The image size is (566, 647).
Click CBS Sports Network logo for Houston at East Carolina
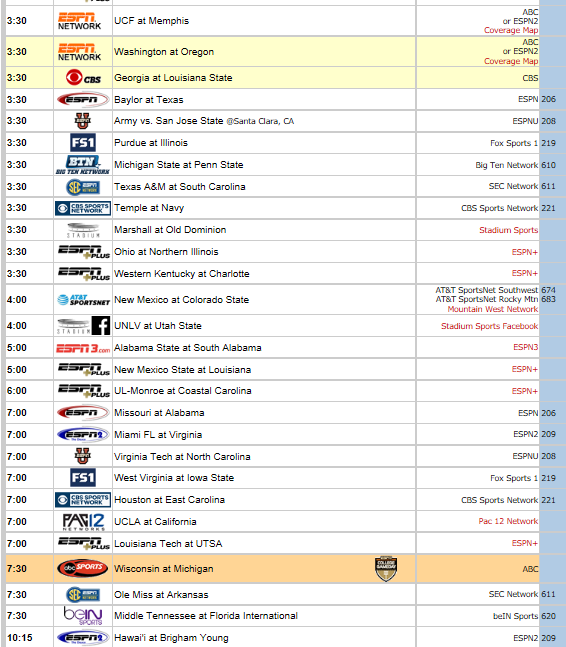pyautogui.click(x=83, y=500)
